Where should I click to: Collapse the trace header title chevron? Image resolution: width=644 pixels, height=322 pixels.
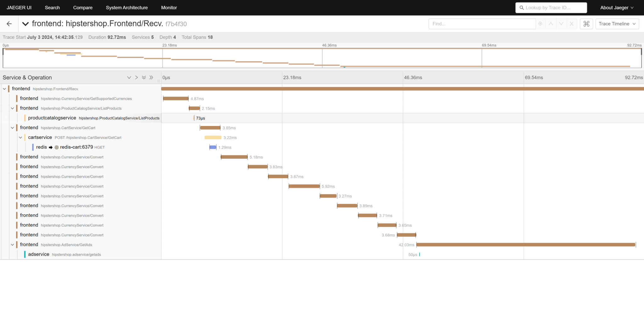click(25, 24)
